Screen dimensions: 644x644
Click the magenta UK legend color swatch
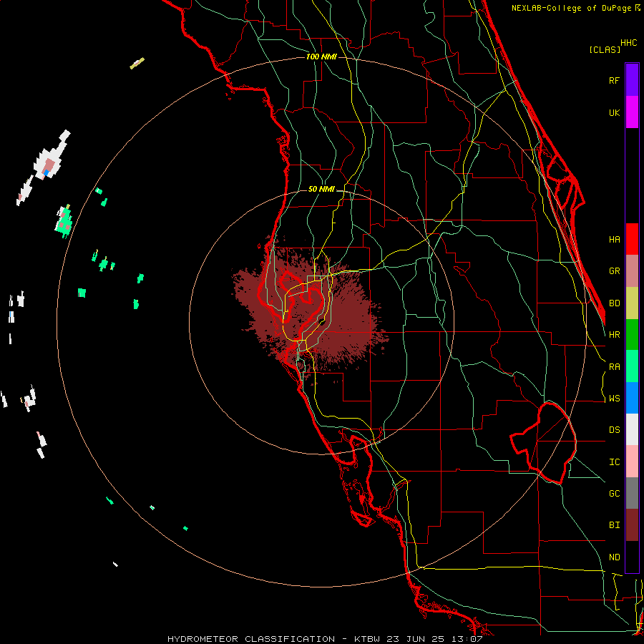pyautogui.click(x=632, y=112)
